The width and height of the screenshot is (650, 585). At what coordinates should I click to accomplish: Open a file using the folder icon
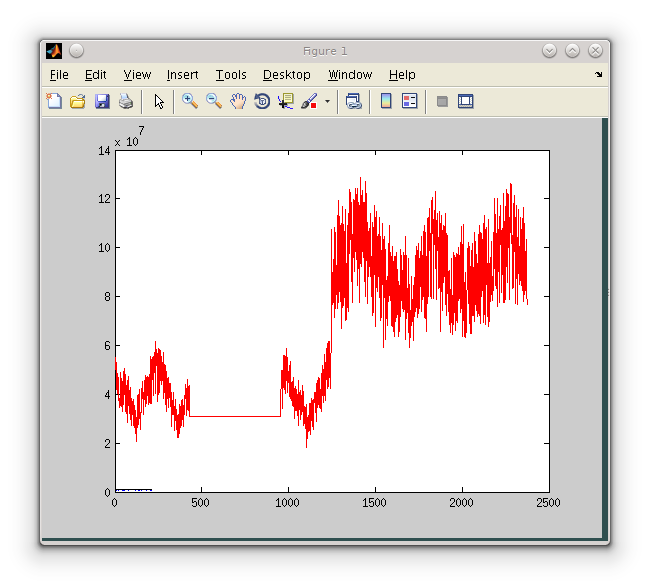pyautogui.click(x=78, y=101)
